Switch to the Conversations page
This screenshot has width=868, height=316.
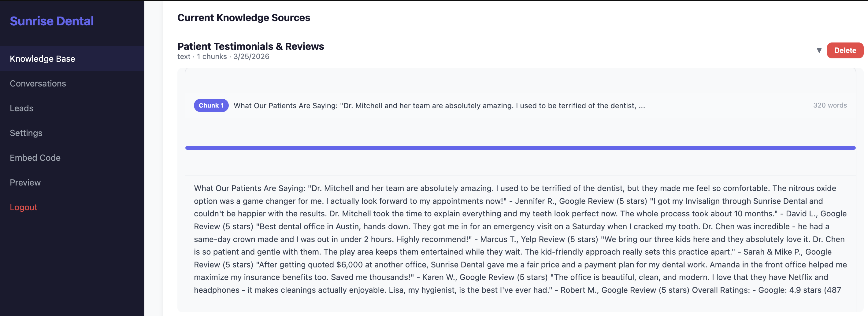point(38,83)
